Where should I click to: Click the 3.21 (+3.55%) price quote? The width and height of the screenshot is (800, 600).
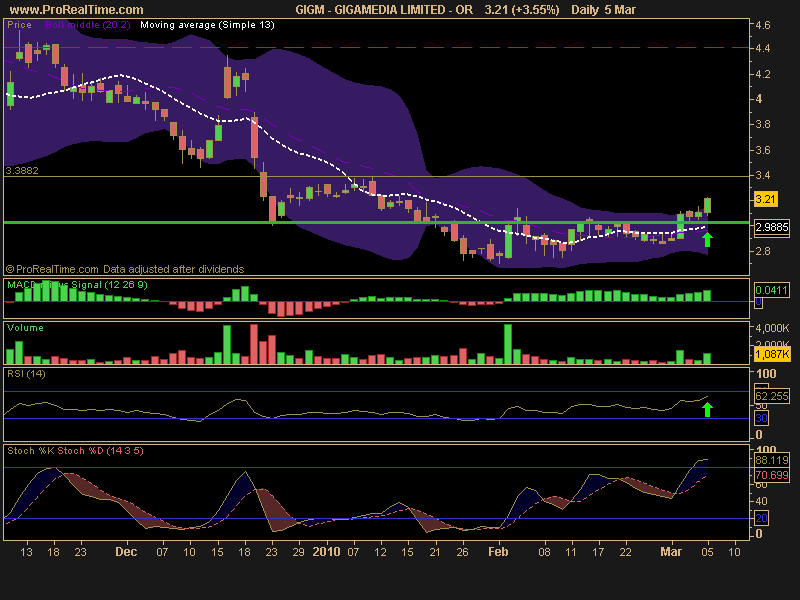tap(521, 10)
